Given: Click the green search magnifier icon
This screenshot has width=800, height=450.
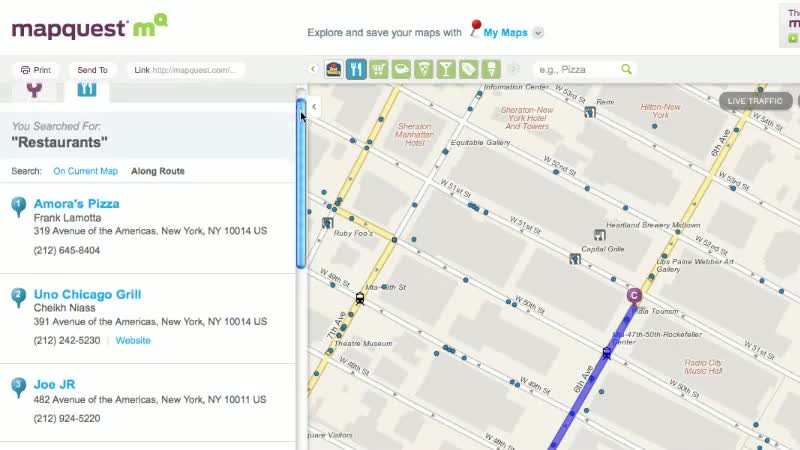Looking at the screenshot, I should tap(627, 69).
